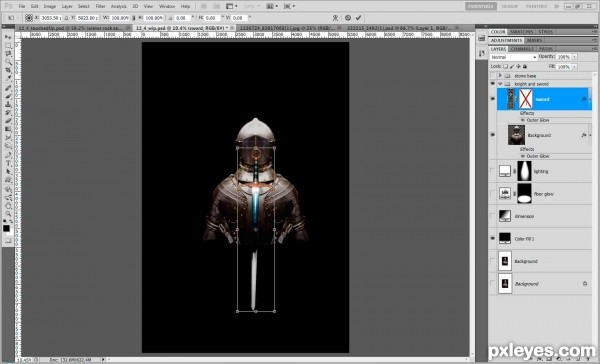Toggle lock transparent pixels

pyautogui.click(x=505, y=67)
